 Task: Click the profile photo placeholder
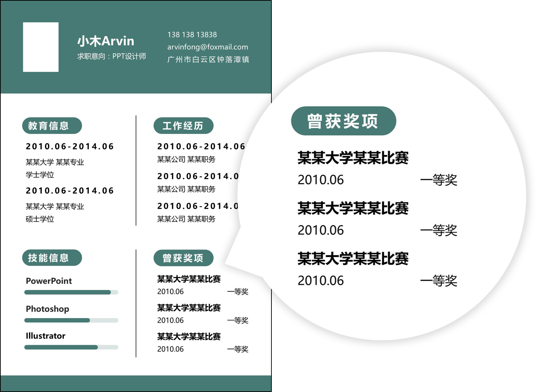pyautogui.click(x=40, y=47)
